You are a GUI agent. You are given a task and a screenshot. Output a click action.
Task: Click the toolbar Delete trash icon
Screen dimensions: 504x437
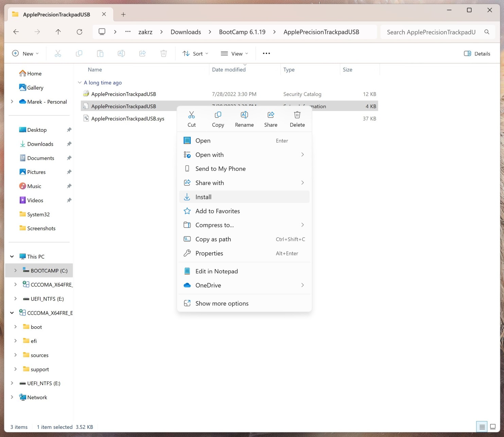(163, 54)
